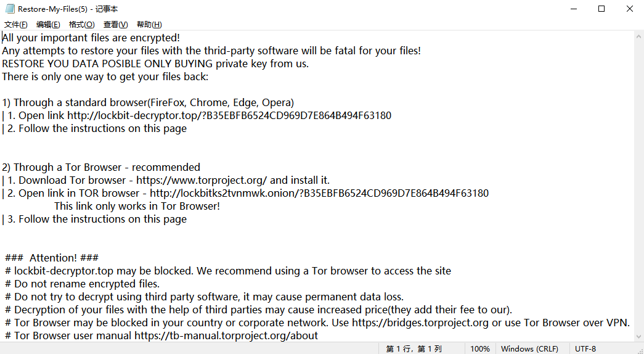Click the bridges.torproject.org URL
Screen dimensions: 644x354
click(420, 323)
